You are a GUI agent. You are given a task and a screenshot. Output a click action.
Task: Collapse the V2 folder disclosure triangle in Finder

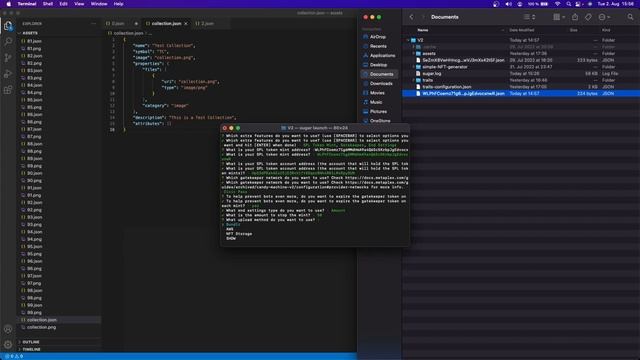pyautogui.click(x=408, y=40)
